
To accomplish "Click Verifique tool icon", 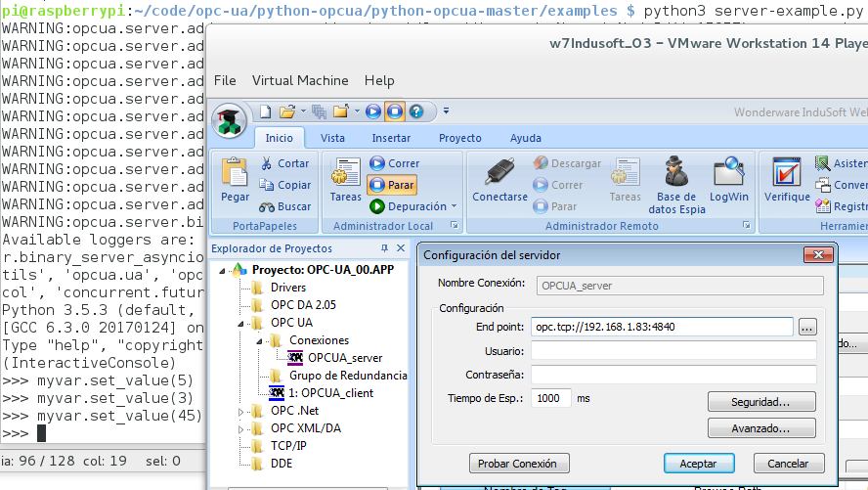I will (x=787, y=180).
